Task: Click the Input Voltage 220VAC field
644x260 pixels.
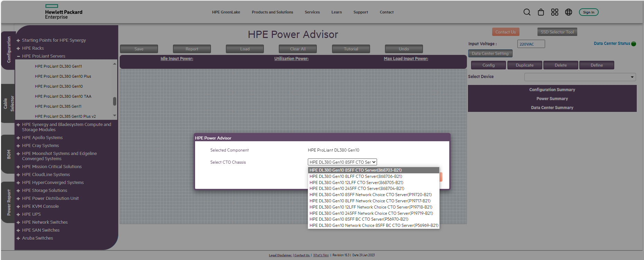Action: 531,44
